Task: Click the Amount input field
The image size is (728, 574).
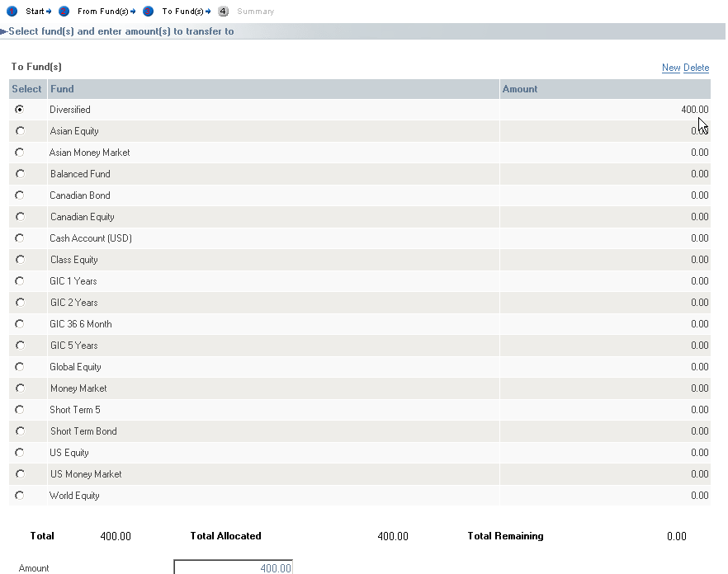Action: [233, 567]
